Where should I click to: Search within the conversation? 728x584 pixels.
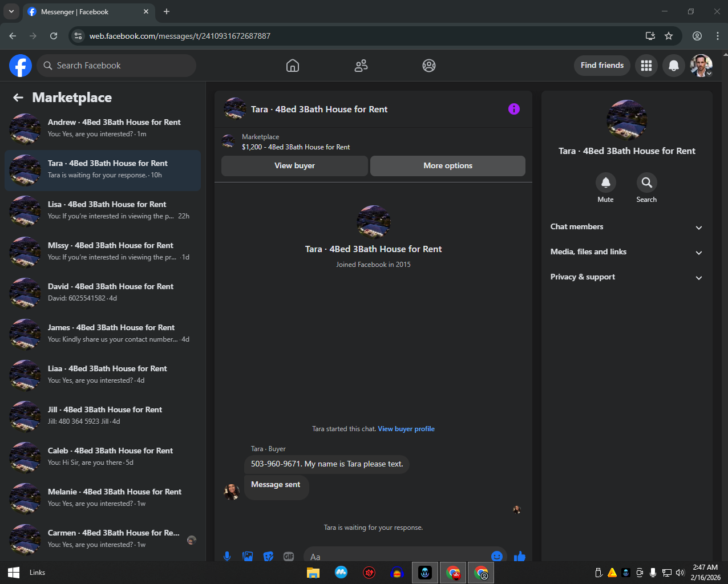pos(647,182)
